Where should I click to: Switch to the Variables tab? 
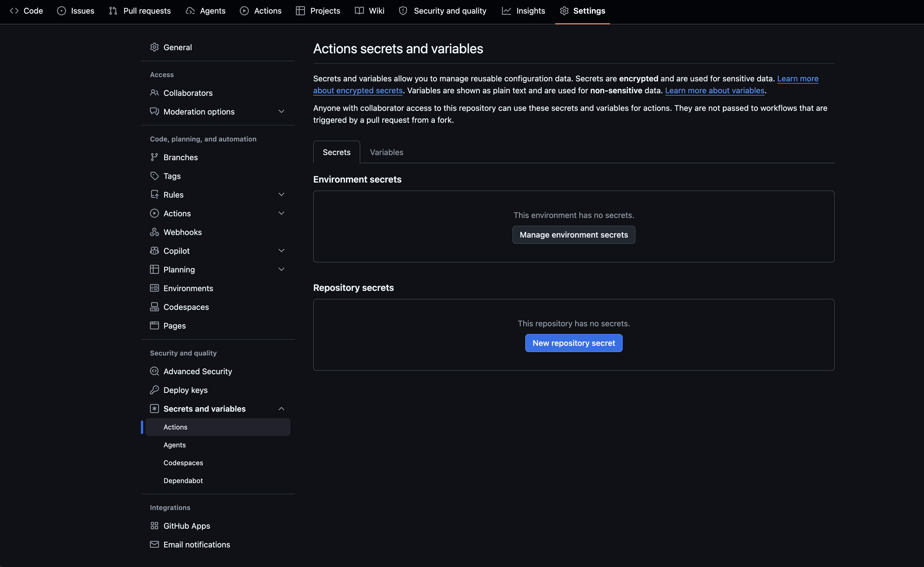386,152
